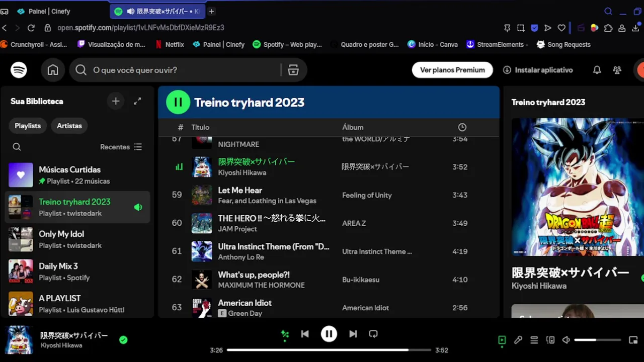Viewport: 644px width, 362px height.
Task: Open album Bu-ikikaesu
Action: pos(361,280)
